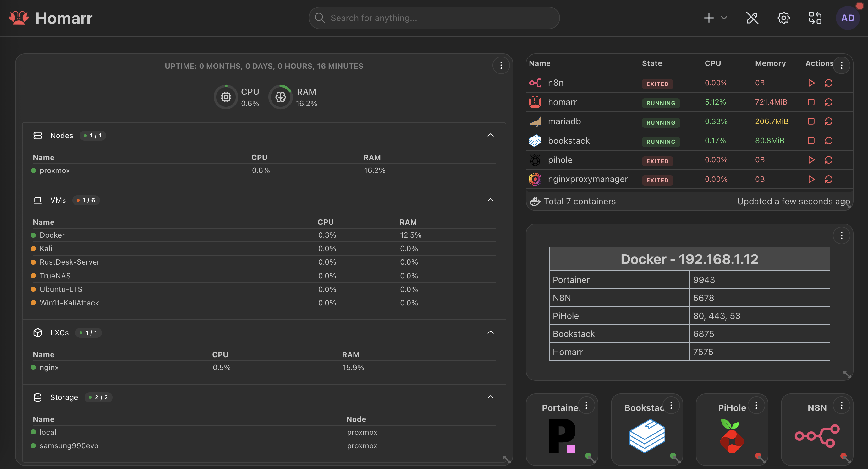Click the green CPU usage ring gauge

pos(225,97)
